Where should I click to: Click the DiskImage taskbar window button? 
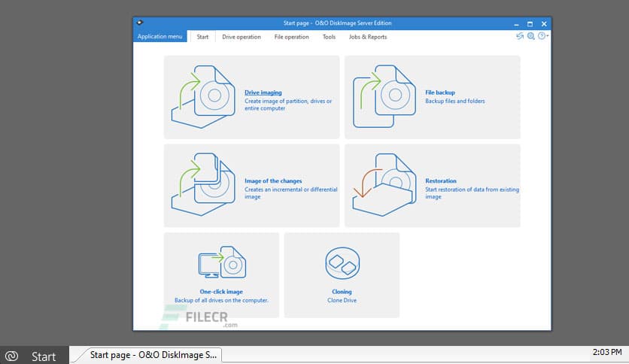151,354
